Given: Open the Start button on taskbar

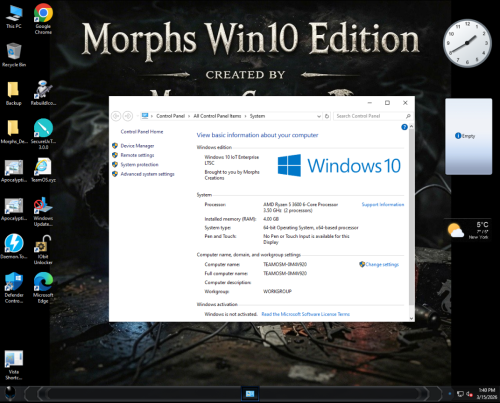Looking at the screenshot, I should [x=10, y=394].
